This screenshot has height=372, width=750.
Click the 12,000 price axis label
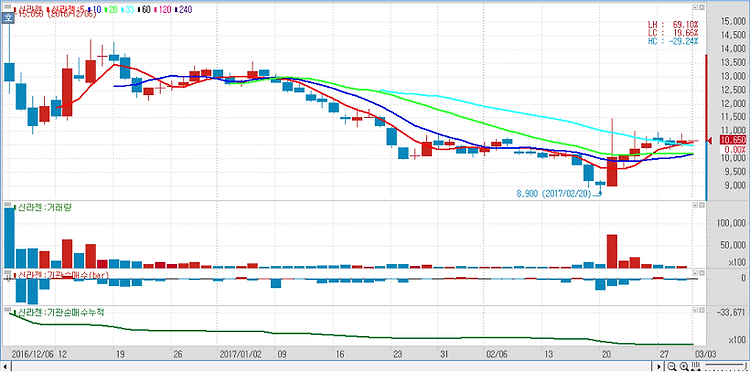(733, 103)
